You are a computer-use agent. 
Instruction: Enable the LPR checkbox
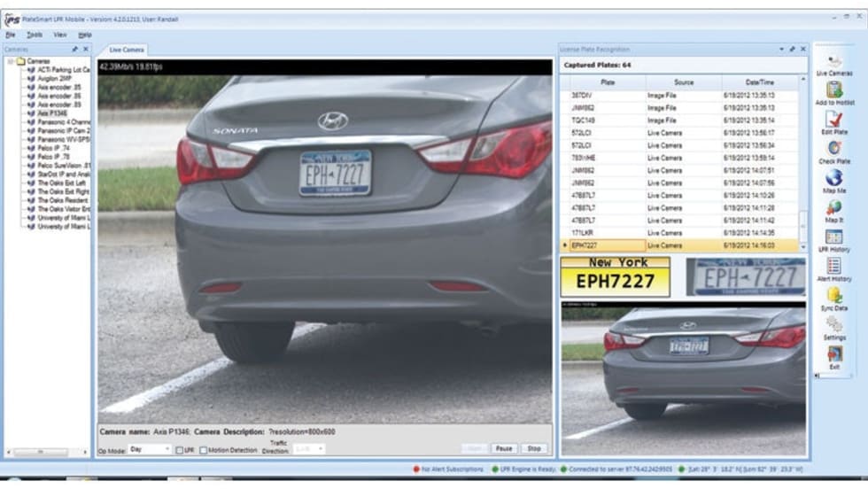(179, 450)
